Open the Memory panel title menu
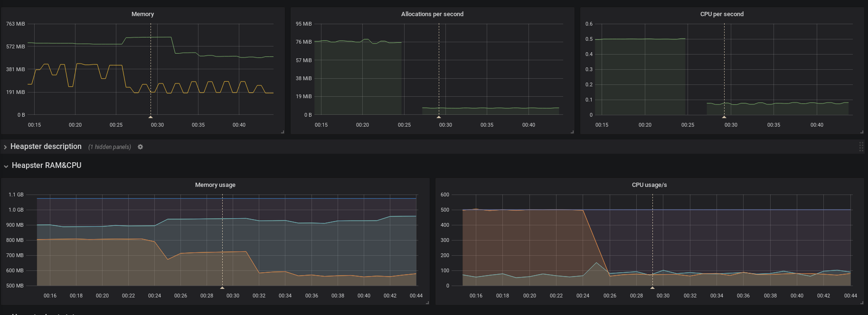The height and width of the screenshot is (315, 868). (x=142, y=14)
